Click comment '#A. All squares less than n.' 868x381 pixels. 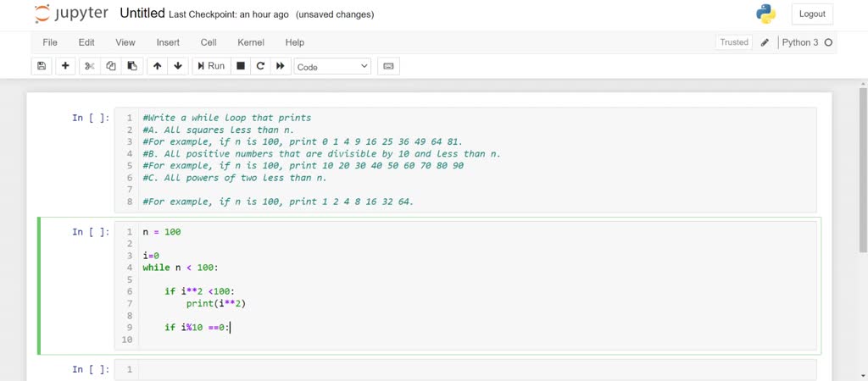tap(219, 130)
